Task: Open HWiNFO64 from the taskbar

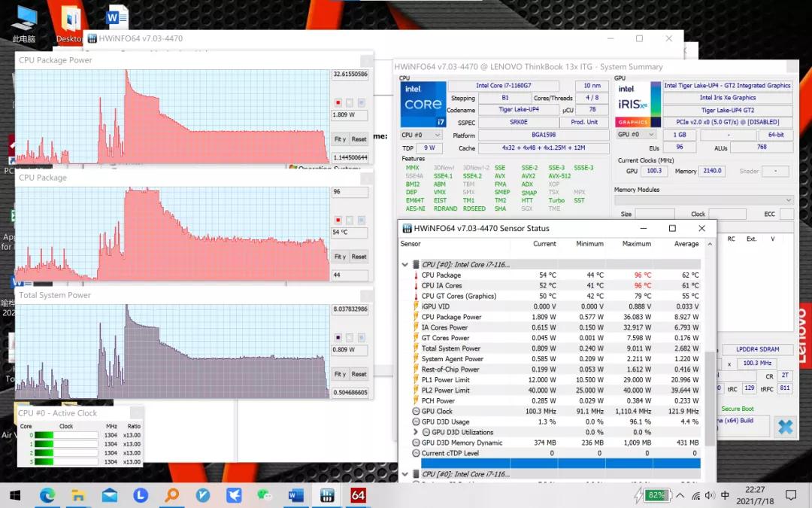Action: [357, 496]
